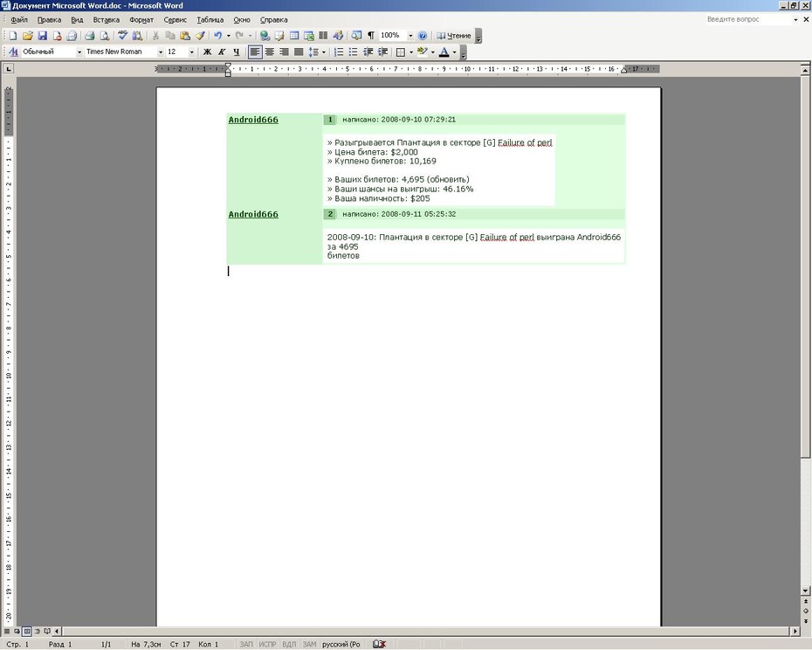Toggle underline formatting Ч
The image size is (812, 650).
(236, 52)
